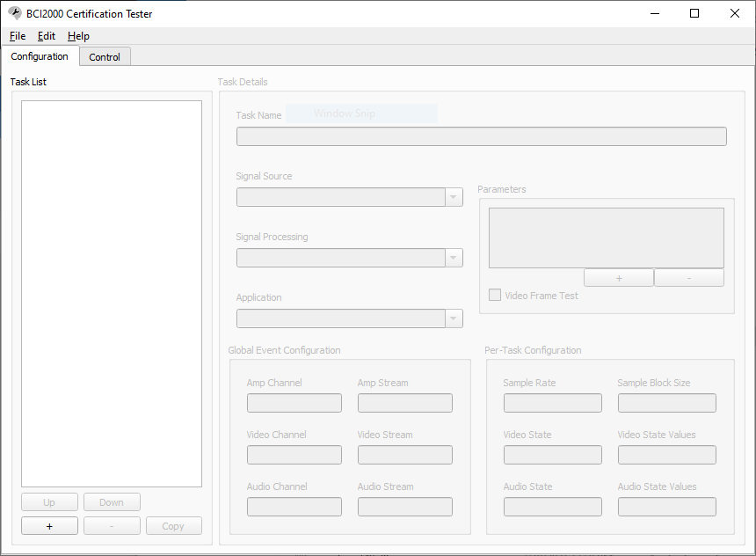Click the Copy task button
The width and height of the screenshot is (756, 556).
click(173, 526)
